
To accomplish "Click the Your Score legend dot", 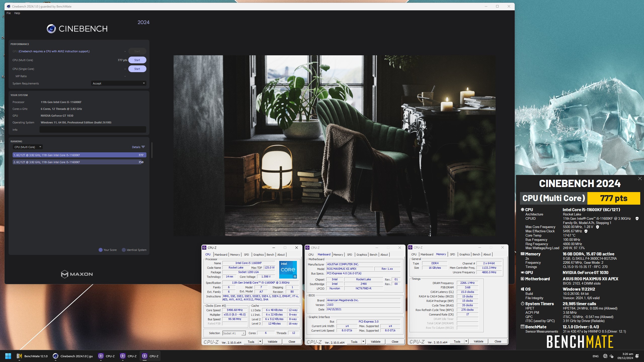I will click(101, 250).
